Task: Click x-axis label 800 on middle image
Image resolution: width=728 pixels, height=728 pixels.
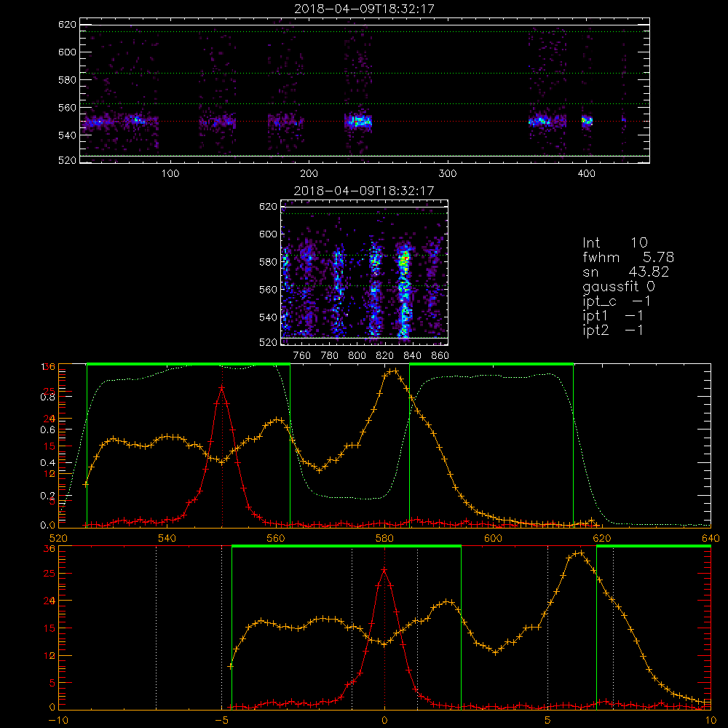Action: (357, 356)
